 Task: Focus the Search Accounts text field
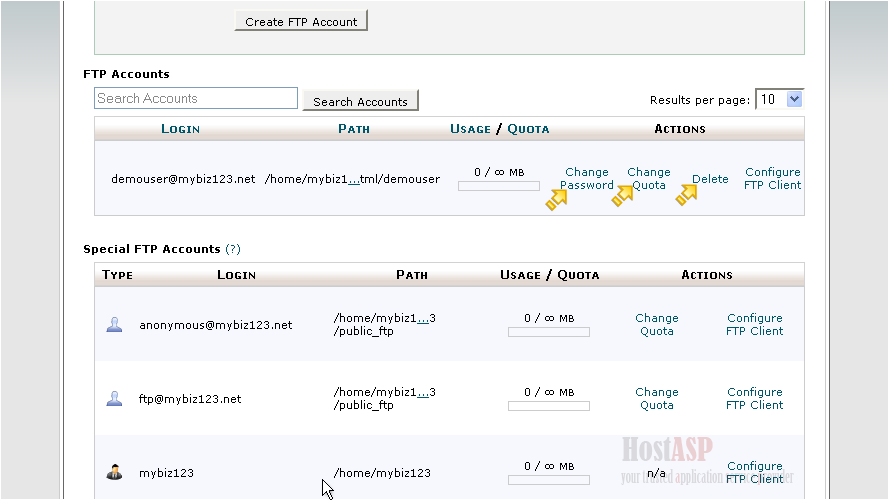point(196,98)
